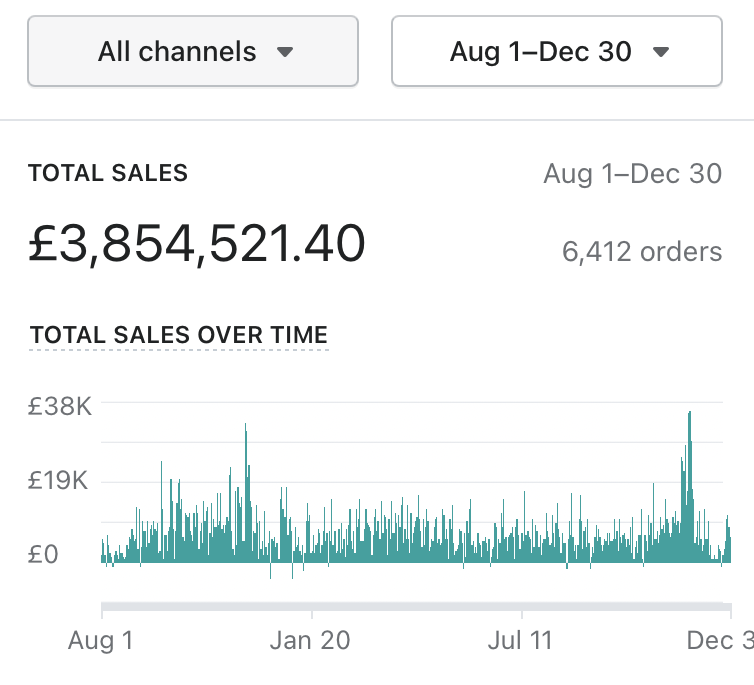
Task: Click the gray range bar beneath the chart
Action: click(415, 606)
